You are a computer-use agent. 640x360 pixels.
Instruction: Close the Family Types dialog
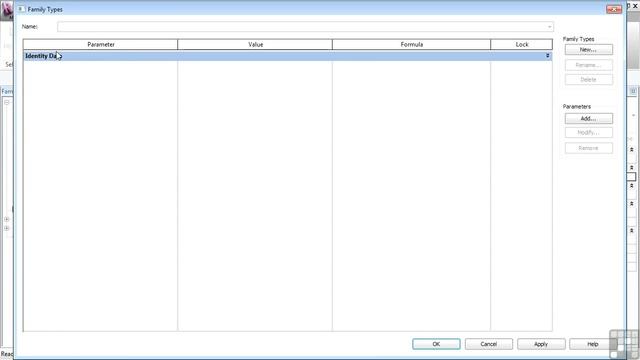point(614,9)
